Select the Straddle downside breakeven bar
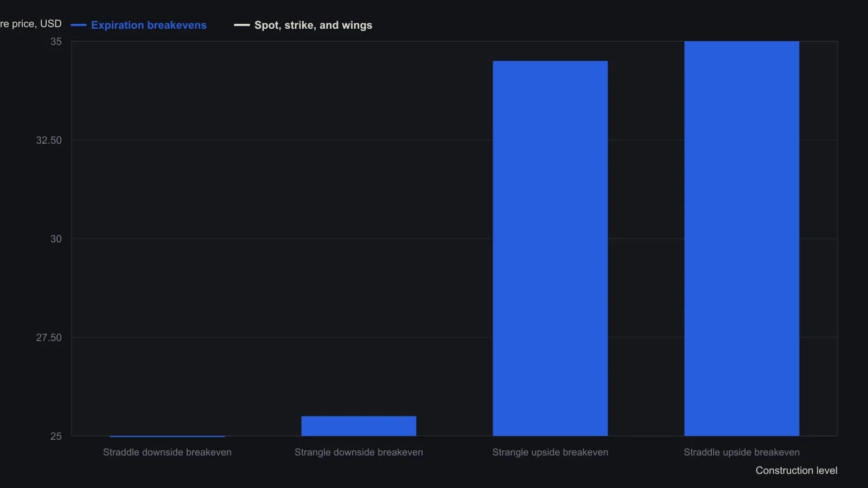 click(167, 435)
